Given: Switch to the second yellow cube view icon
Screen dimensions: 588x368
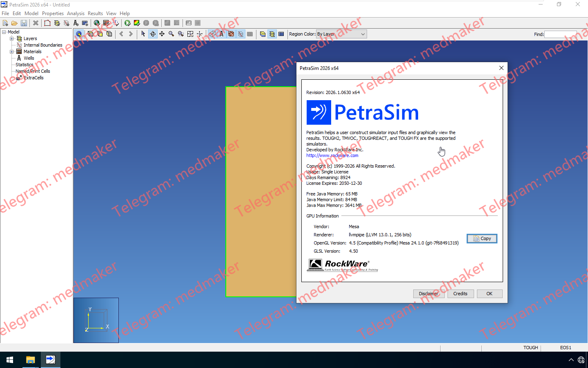Looking at the screenshot, I should click(x=100, y=34).
